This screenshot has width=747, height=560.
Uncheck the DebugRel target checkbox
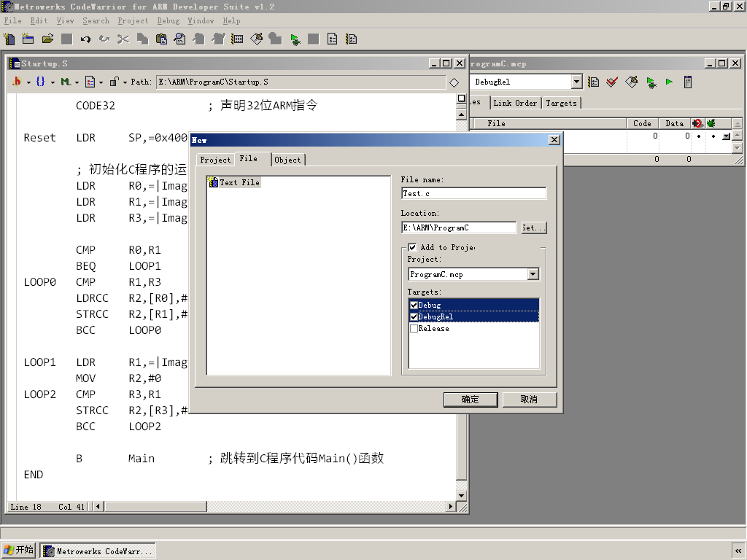point(414,316)
